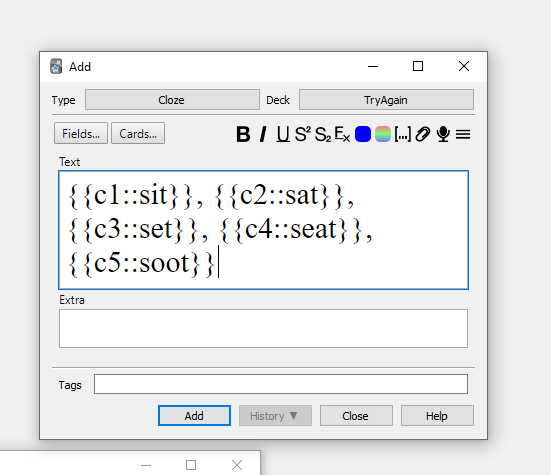This screenshot has width=551, height=475.
Task: Insert cloze deletion with [...] icon
Action: (x=403, y=134)
